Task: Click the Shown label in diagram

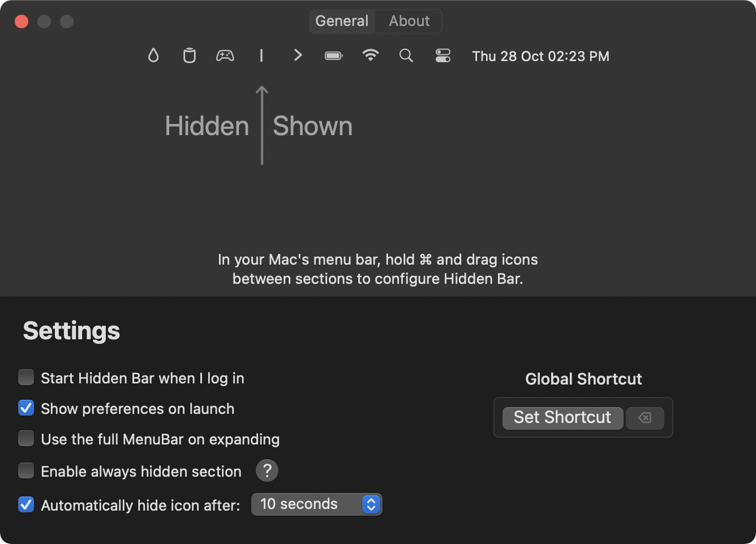Action: click(312, 126)
